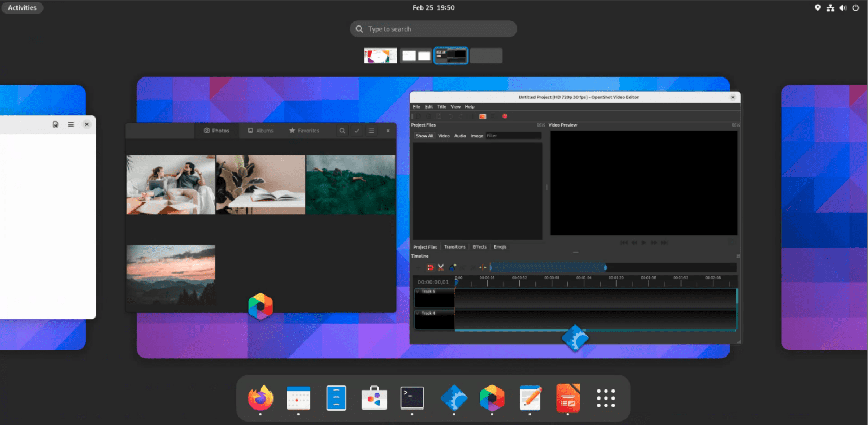Click the red export video toolbar icon
Screen dimensions: 868x425
click(x=505, y=116)
